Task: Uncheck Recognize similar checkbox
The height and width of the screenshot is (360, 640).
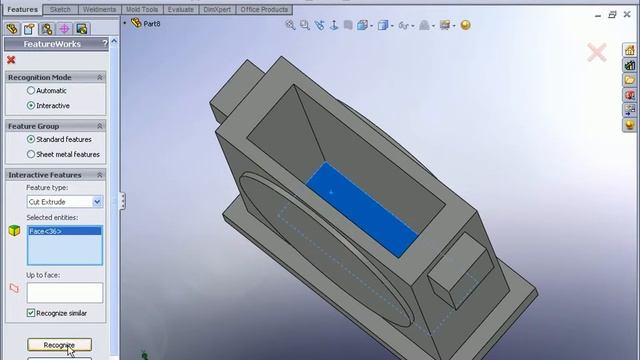Action: pyautogui.click(x=31, y=313)
